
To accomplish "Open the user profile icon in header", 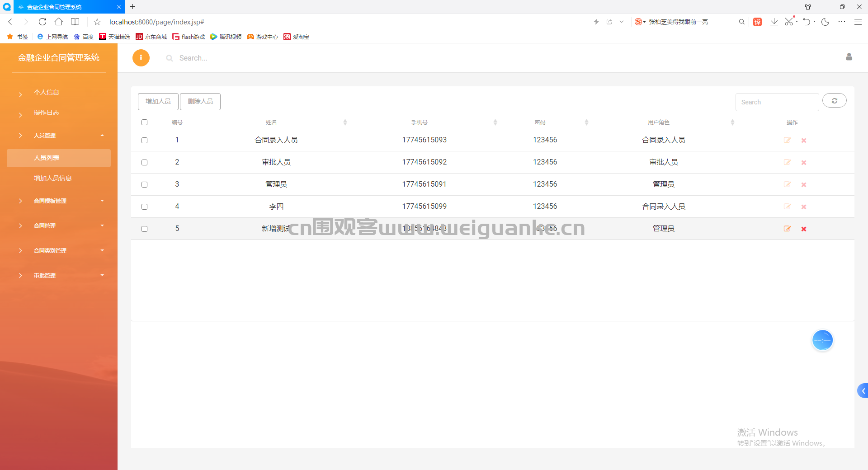I will coord(849,57).
